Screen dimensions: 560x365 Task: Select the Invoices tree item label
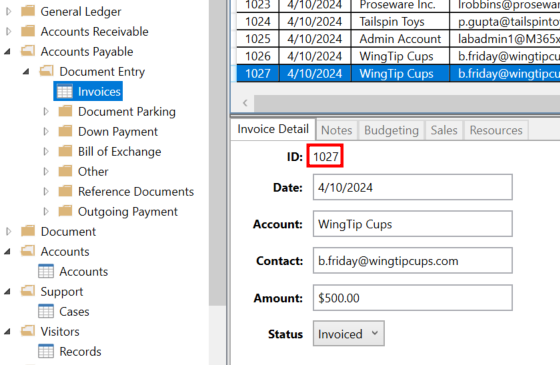tap(99, 91)
